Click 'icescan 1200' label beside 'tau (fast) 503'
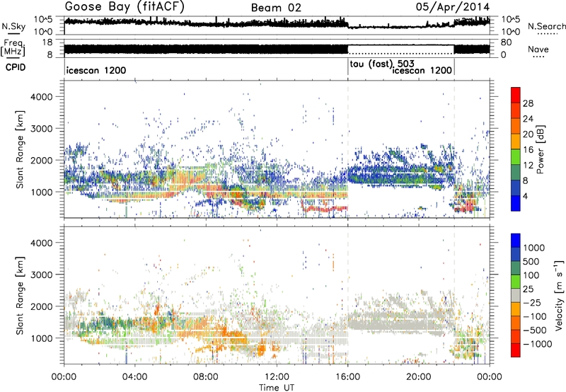Viewport: 566px width, 392px height. click(422, 70)
